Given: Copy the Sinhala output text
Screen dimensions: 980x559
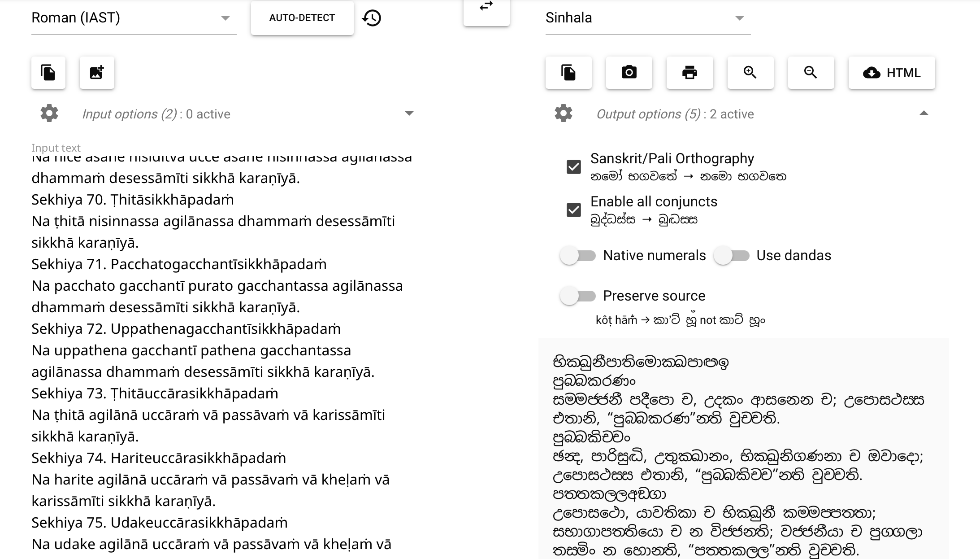Looking at the screenshot, I should click(x=568, y=73).
